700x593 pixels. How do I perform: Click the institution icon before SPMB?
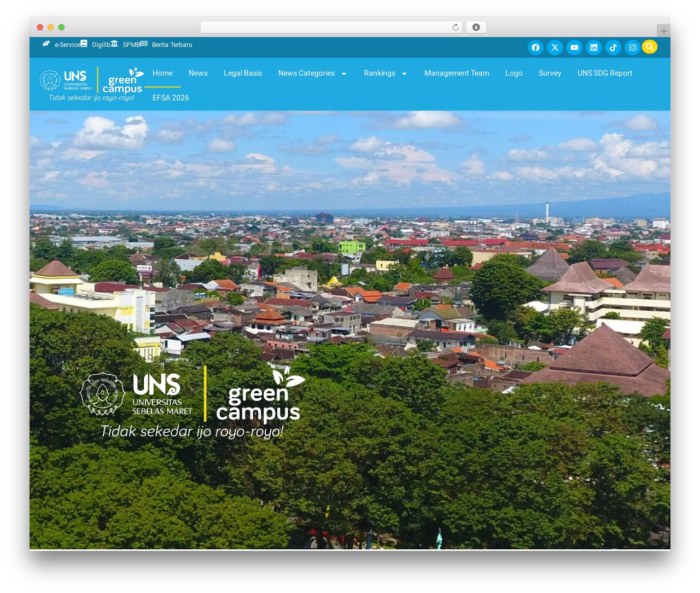(114, 43)
